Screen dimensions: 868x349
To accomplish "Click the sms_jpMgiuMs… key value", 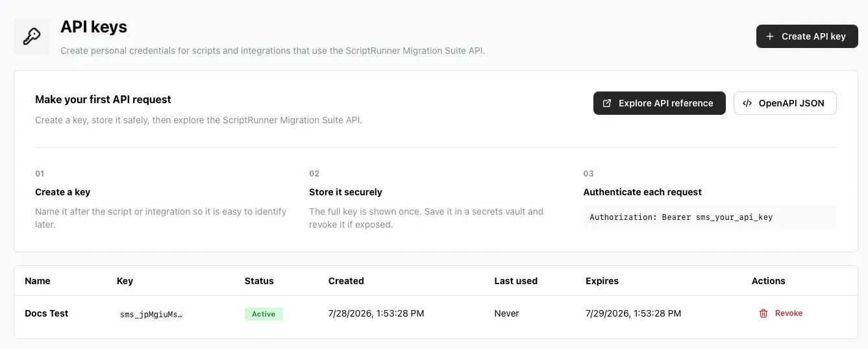I will (151, 314).
